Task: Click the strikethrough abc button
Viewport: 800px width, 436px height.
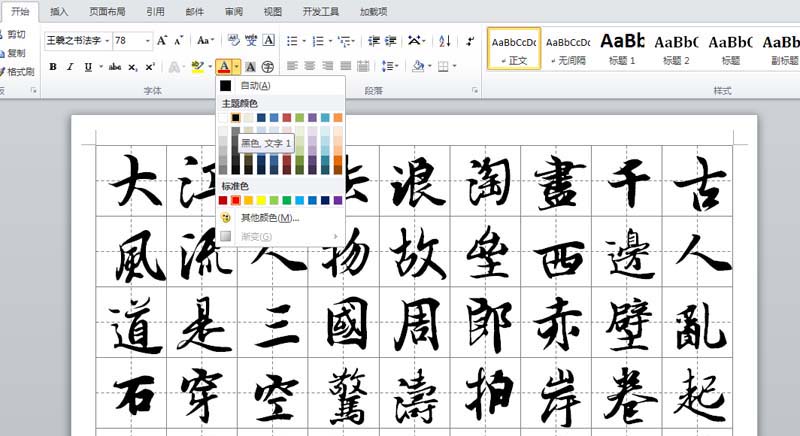Action: (115, 67)
